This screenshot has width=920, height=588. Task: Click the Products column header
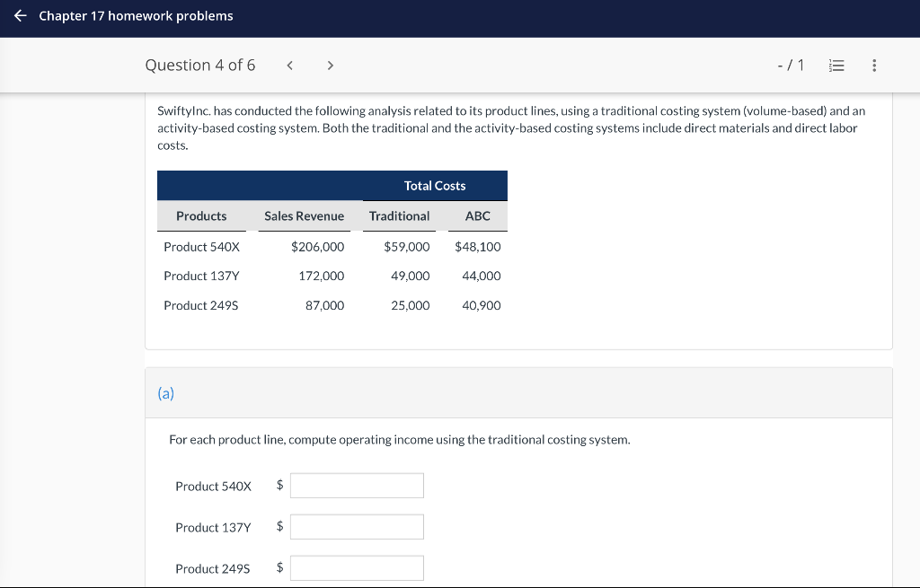[201, 216]
